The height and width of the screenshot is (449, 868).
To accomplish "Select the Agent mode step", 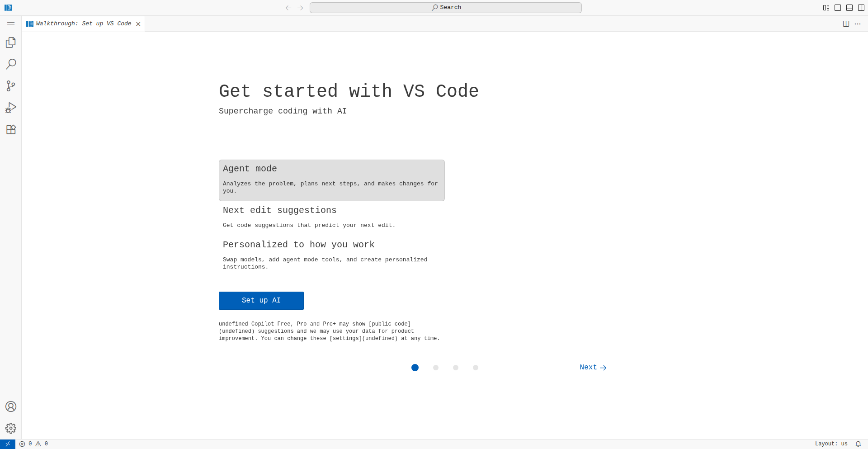I will click(x=332, y=180).
